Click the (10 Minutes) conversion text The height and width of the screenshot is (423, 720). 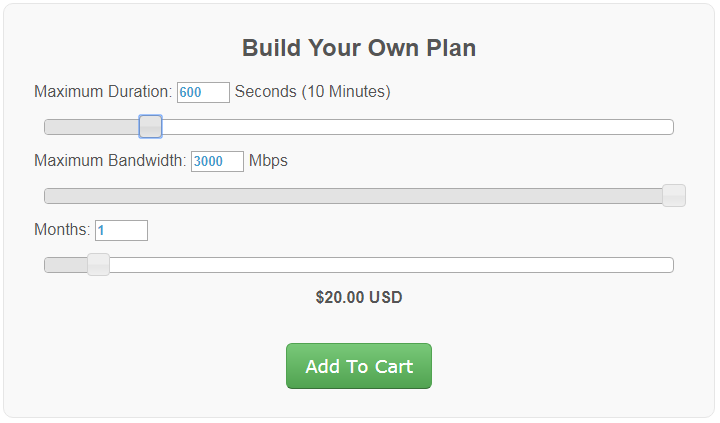click(x=346, y=92)
